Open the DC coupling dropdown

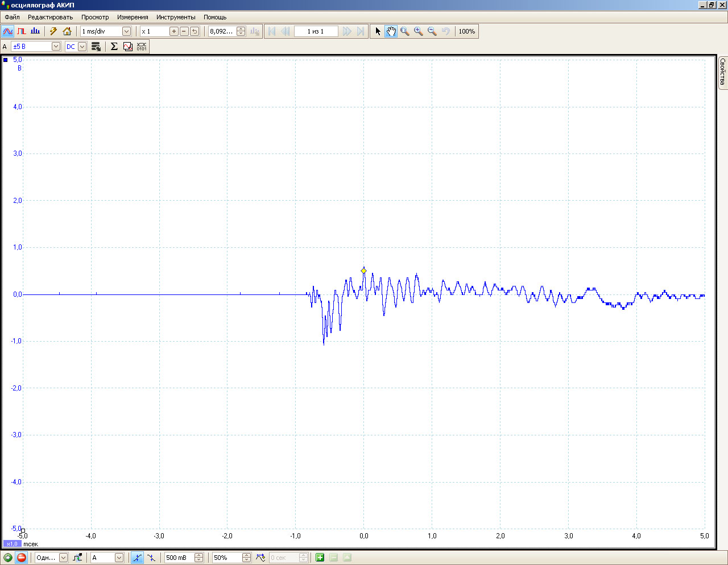click(82, 47)
